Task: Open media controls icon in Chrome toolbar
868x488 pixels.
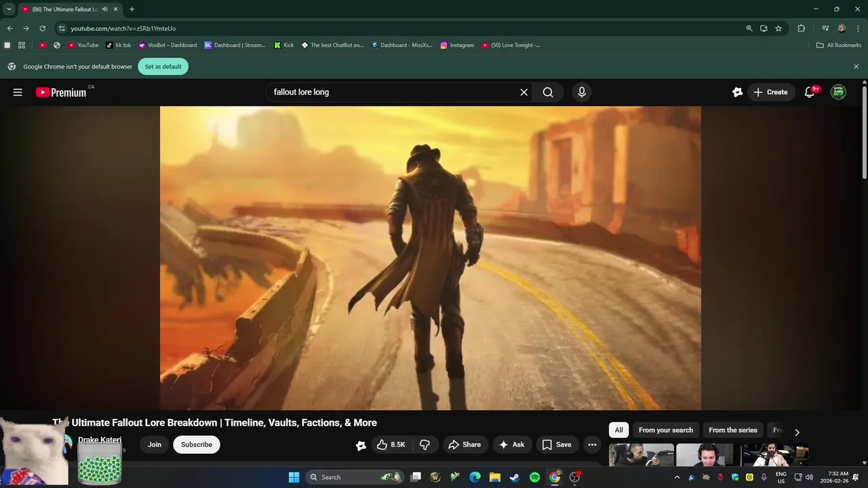Action: (x=825, y=28)
